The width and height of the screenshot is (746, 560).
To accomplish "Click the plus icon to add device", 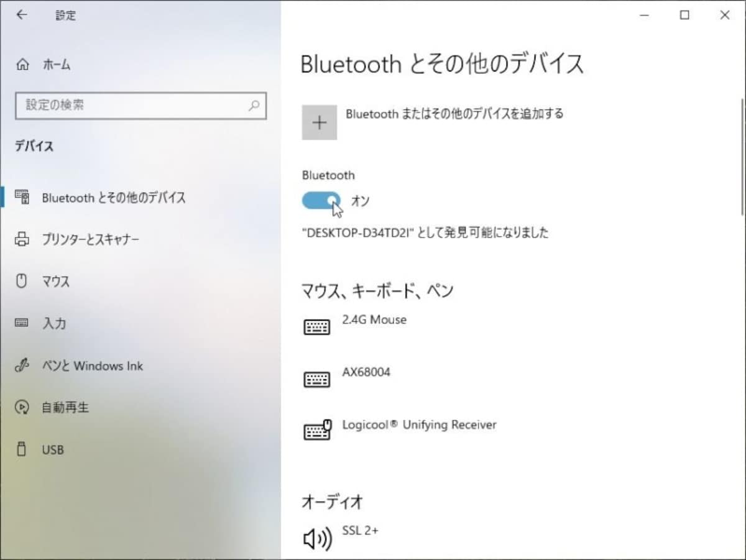I will coord(320,122).
